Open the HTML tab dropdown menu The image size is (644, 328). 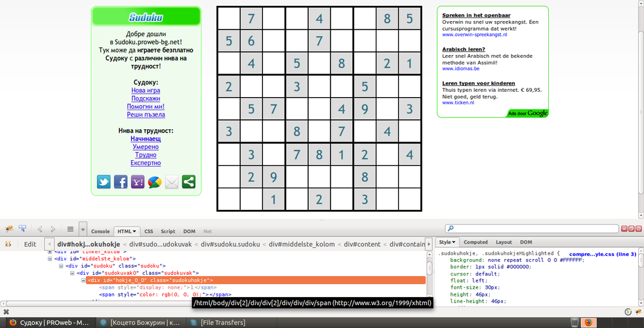click(134, 232)
